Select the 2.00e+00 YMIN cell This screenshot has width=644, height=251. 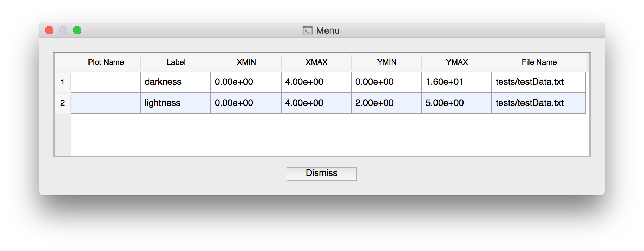386,103
